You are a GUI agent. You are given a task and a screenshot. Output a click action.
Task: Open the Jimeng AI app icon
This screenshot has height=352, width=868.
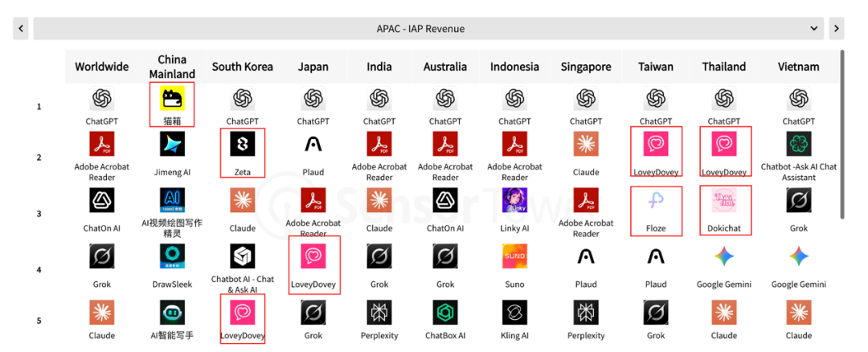coord(173,145)
